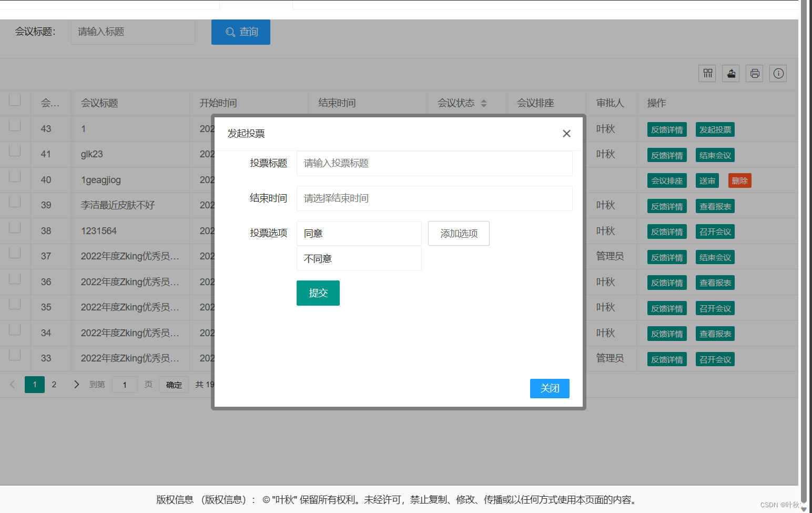Open 反馈详情 for meeting 37
Image resolution: width=812 pixels, height=513 pixels.
667,257
